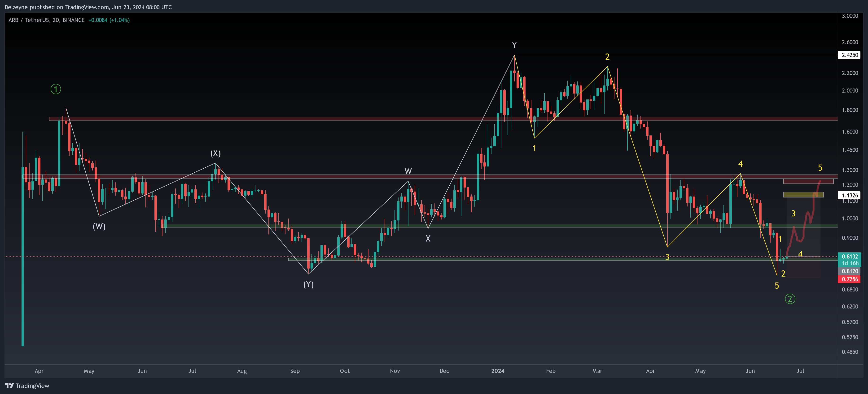Viewport: 868px width, 394px height.
Task: Click the (X) wave label
Action: point(215,153)
